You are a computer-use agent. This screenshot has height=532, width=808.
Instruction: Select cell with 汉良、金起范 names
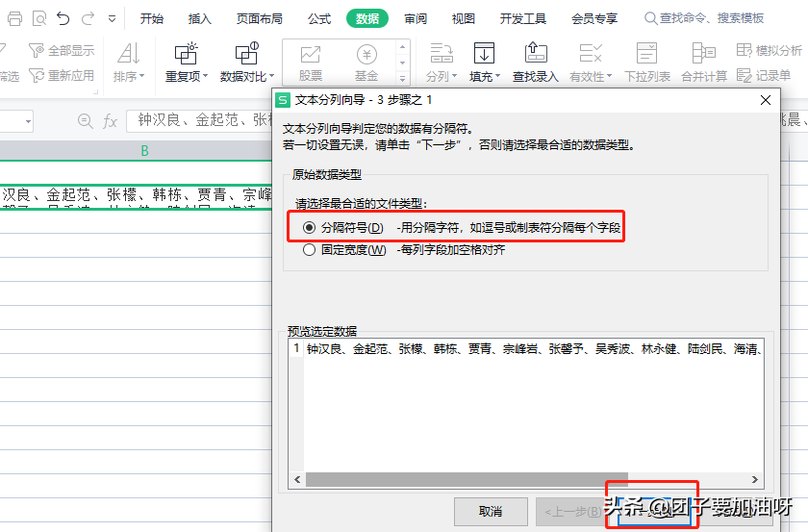pyautogui.click(x=136, y=195)
